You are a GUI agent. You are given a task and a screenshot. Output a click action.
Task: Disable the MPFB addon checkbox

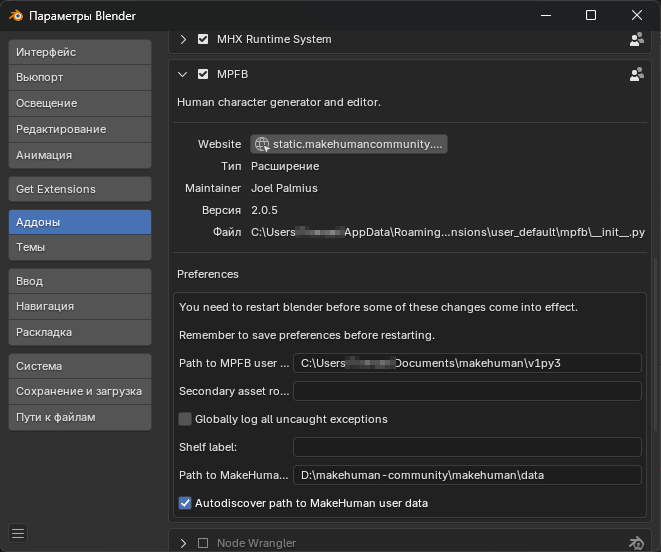click(x=203, y=74)
